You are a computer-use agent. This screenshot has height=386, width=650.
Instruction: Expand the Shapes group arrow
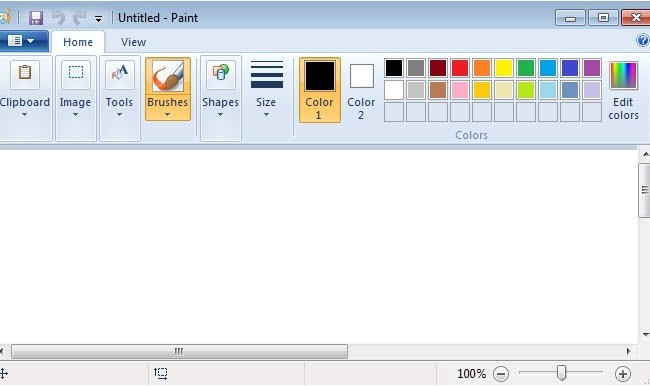(x=221, y=115)
